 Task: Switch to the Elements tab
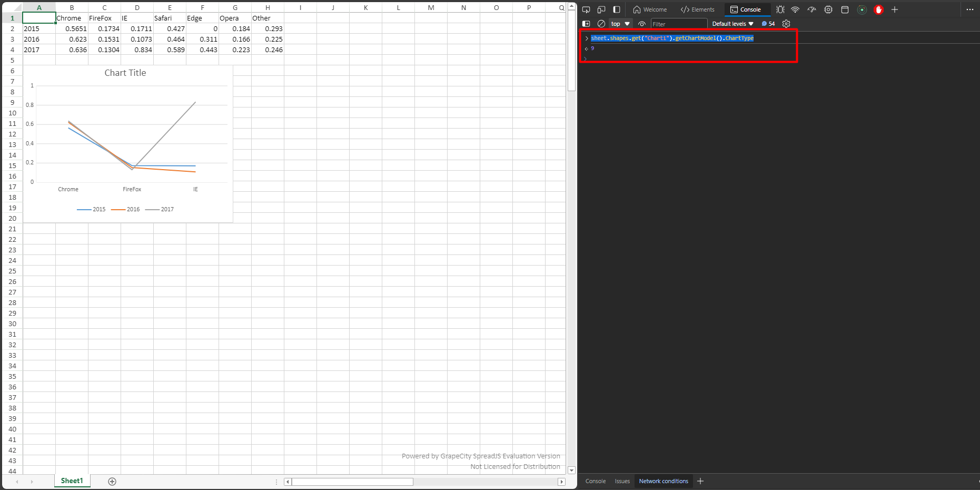pyautogui.click(x=698, y=9)
